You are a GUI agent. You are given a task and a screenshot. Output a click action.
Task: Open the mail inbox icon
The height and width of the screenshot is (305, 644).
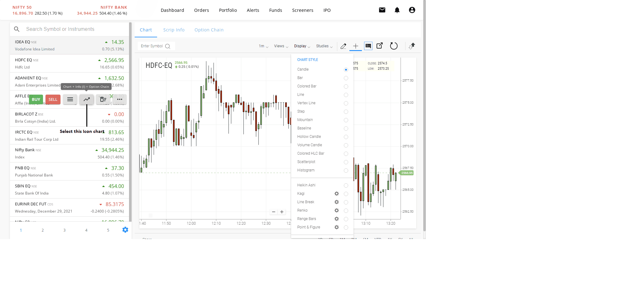point(382,10)
